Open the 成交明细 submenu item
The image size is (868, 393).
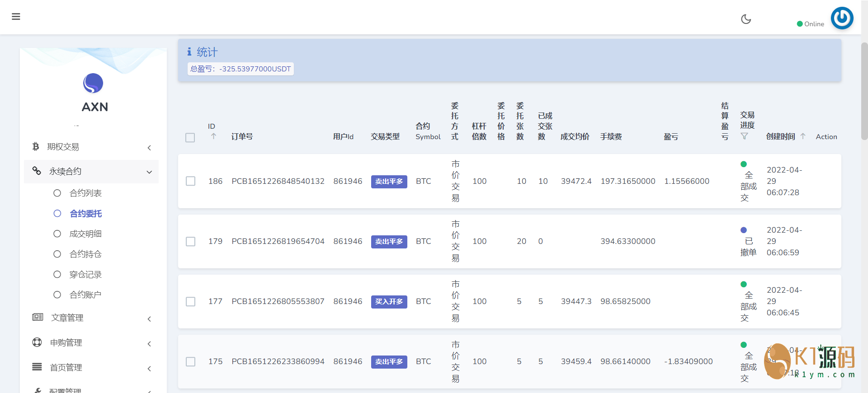click(x=85, y=234)
